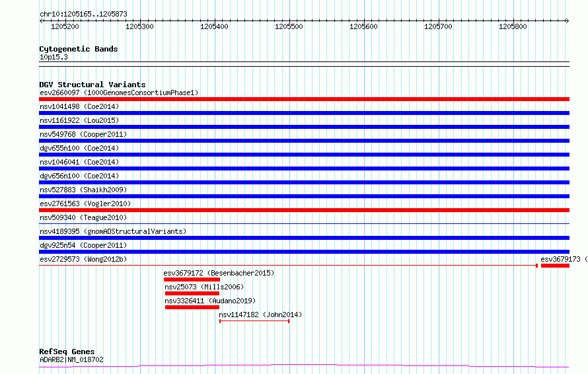
Task: Click the ADARB2|NM_018702 gene label
Action: [x=71, y=359]
